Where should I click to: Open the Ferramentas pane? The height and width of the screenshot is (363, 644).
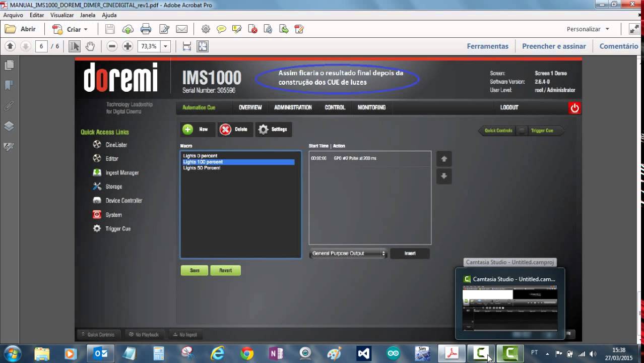(487, 46)
